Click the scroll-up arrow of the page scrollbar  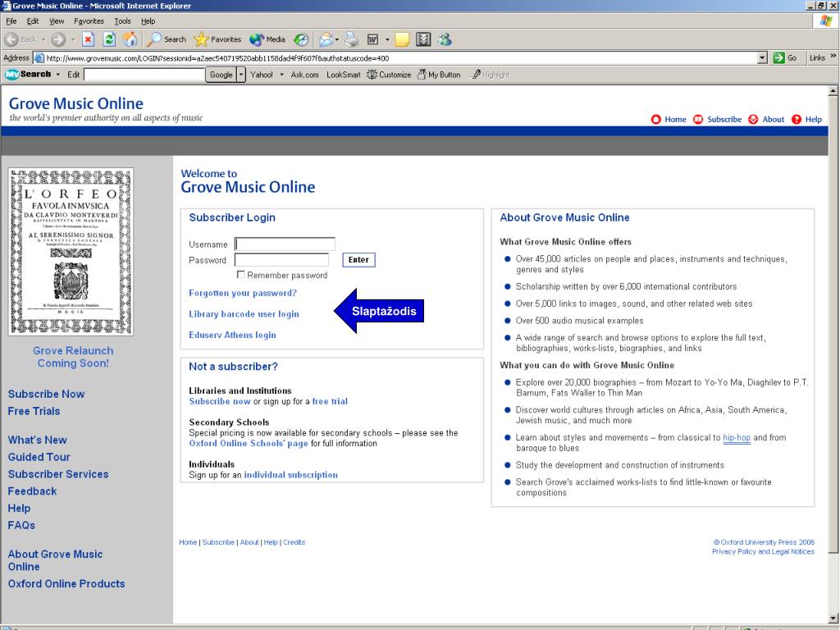(x=833, y=91)
